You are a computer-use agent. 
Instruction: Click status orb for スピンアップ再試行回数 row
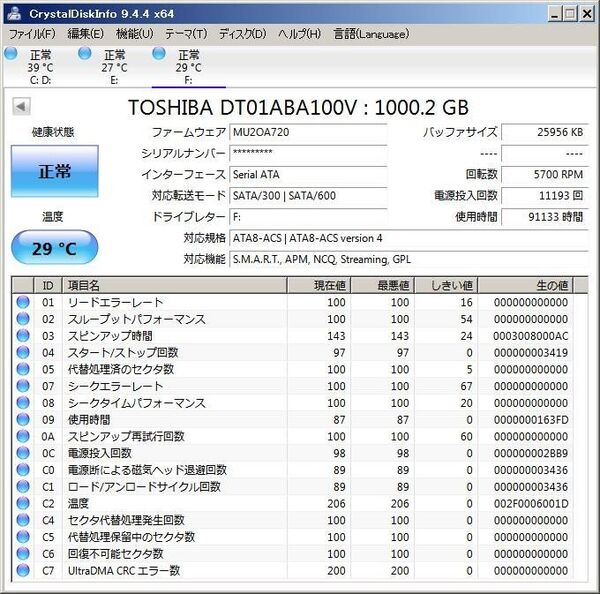pyautogui.click(x=23, y=436)
